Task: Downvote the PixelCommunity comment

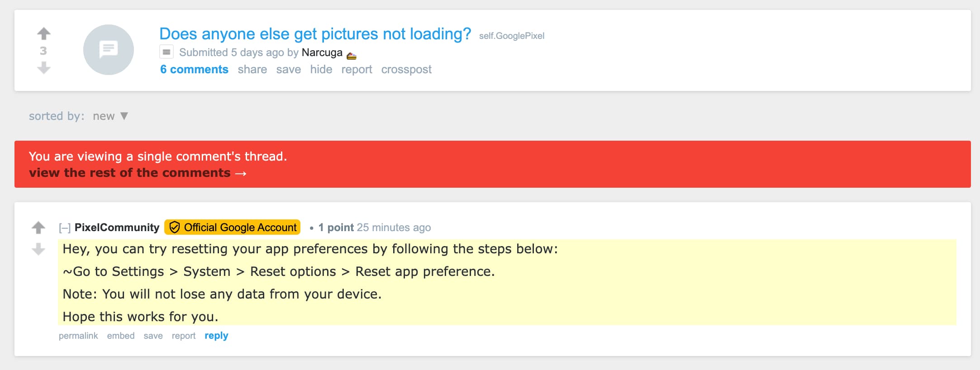Action: pos(38,249)
